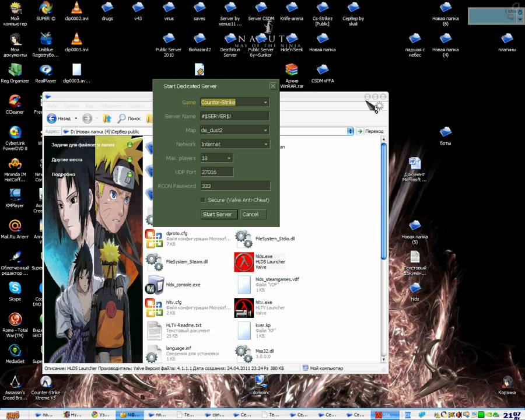525x420 pixels.
Task: Open Counter-Strike Xtreme V5 desktop shortcut
Action: pyautogui.click(x=45, y=388)
